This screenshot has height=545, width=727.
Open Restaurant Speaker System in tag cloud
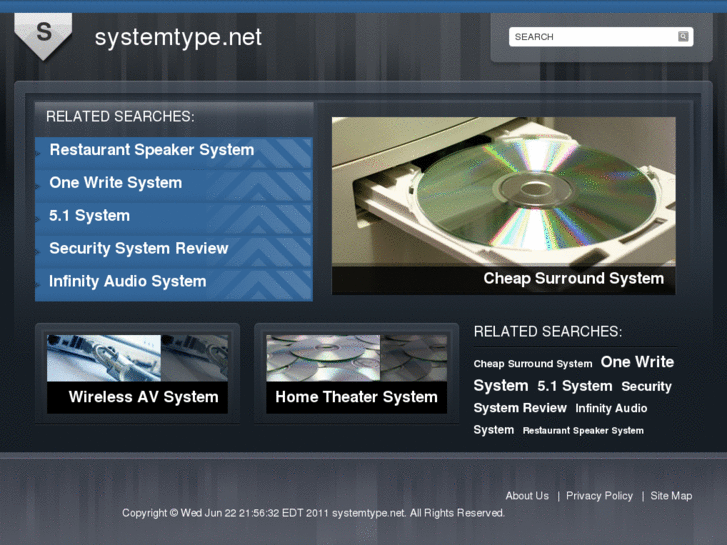coord(583,431)
